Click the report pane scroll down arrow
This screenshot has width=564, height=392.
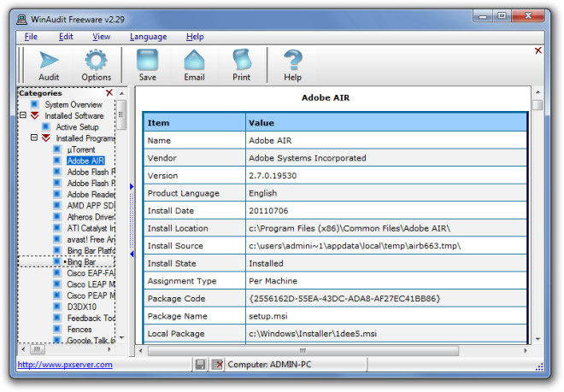point(538,339)
